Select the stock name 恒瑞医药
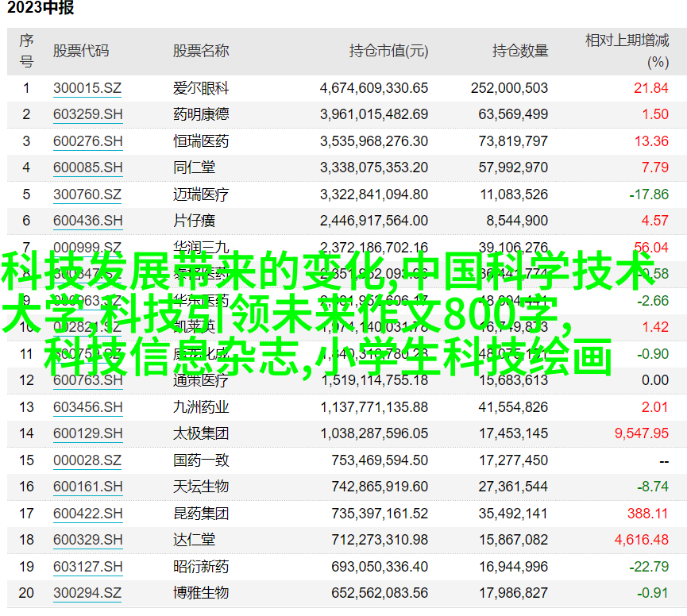The width and height of the screenshot is (687, 616). [x=201, y=141]
